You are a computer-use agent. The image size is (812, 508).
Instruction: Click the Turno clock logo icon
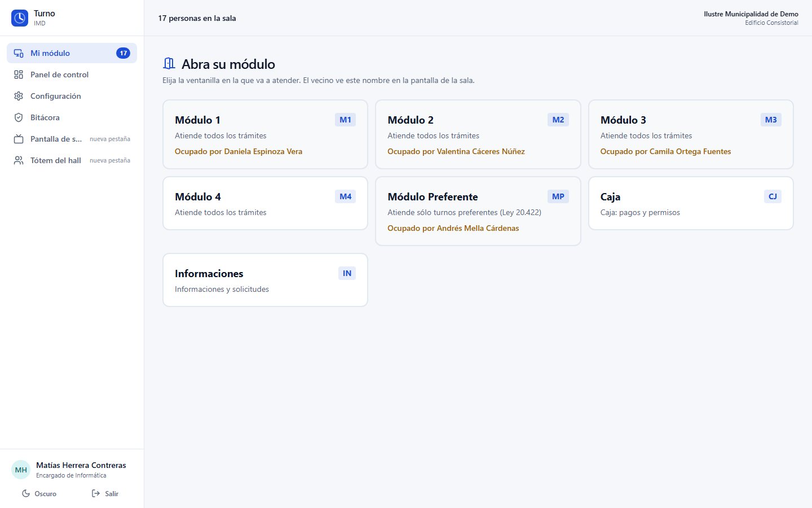tap(20, 18)
